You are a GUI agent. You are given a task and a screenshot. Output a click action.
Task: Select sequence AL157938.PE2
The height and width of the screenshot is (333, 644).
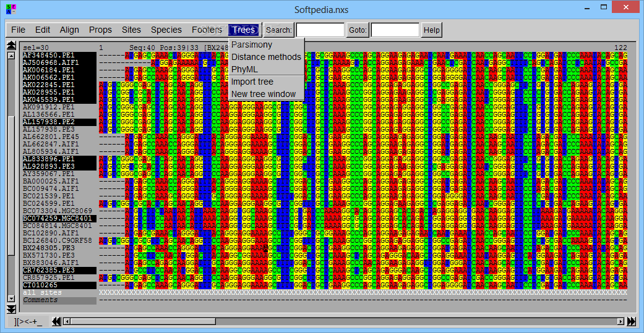tap(59, 122)
